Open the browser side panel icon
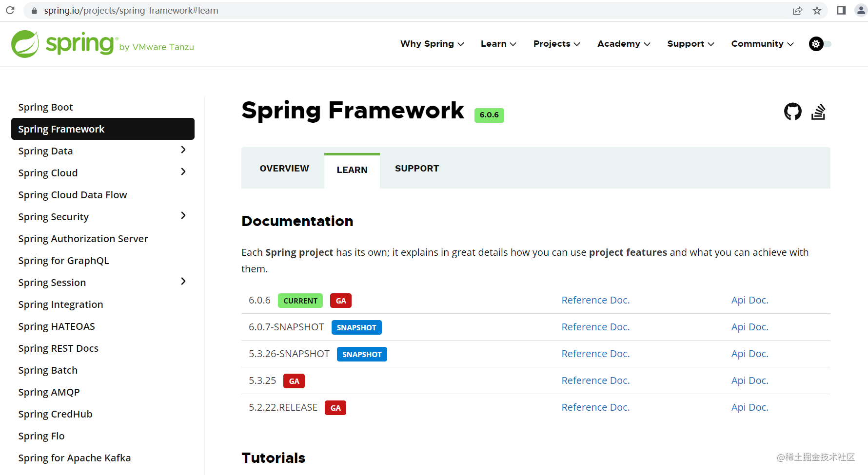The width and height of the screenshot is (868, 475). tap(841, 10)
